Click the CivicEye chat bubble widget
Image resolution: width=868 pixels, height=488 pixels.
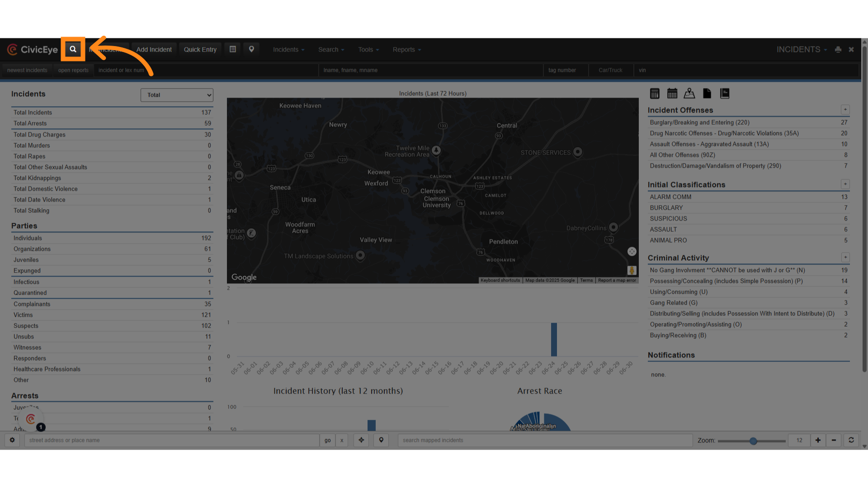(31, 419)
